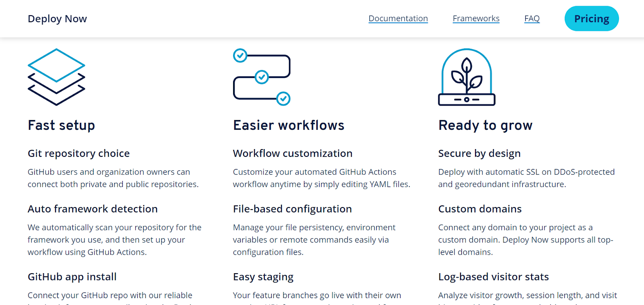Click the text 'Your feature branches go live with their own'
Screen dimensions: 644x305
point(317,295)
